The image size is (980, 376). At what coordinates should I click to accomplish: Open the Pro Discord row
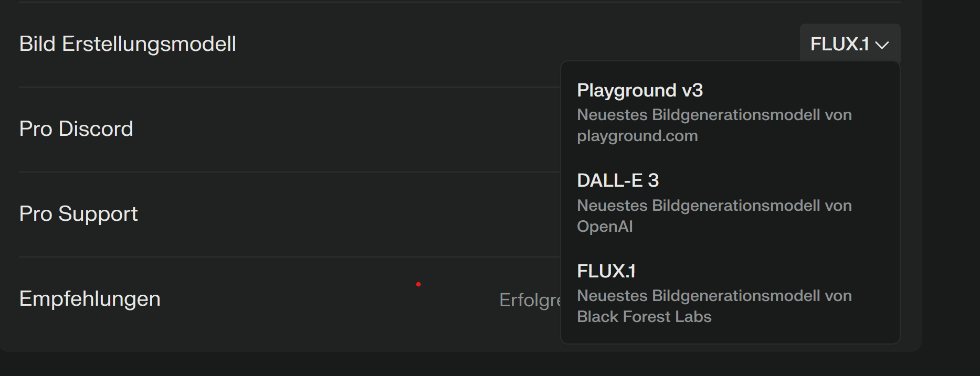[x=76, y=129]
